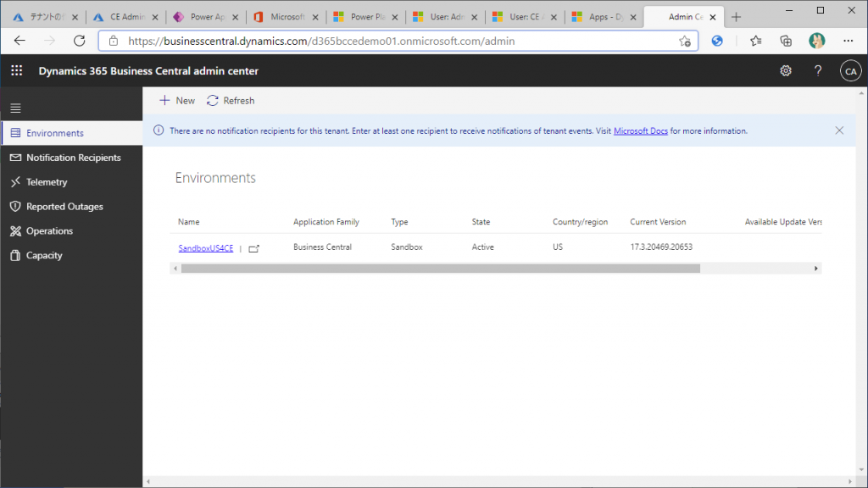Click the table scrollbar right arrow
Viewport: 868px width, 488px height.
(x=816, y=269)
